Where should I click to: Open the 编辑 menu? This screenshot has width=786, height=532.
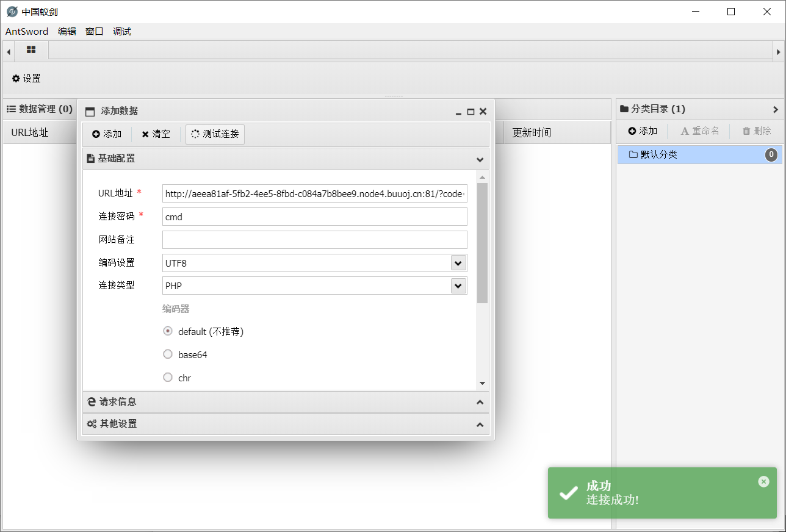pos(67,32)
